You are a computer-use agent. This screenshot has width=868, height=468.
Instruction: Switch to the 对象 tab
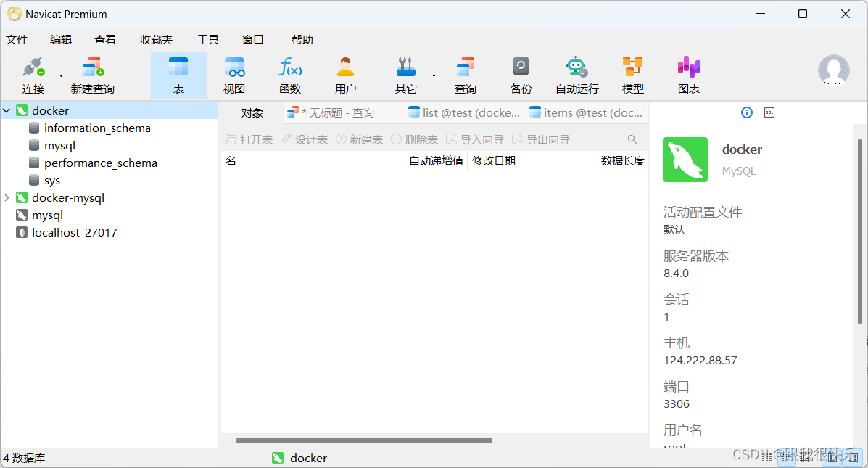click(x=252, y=113)
